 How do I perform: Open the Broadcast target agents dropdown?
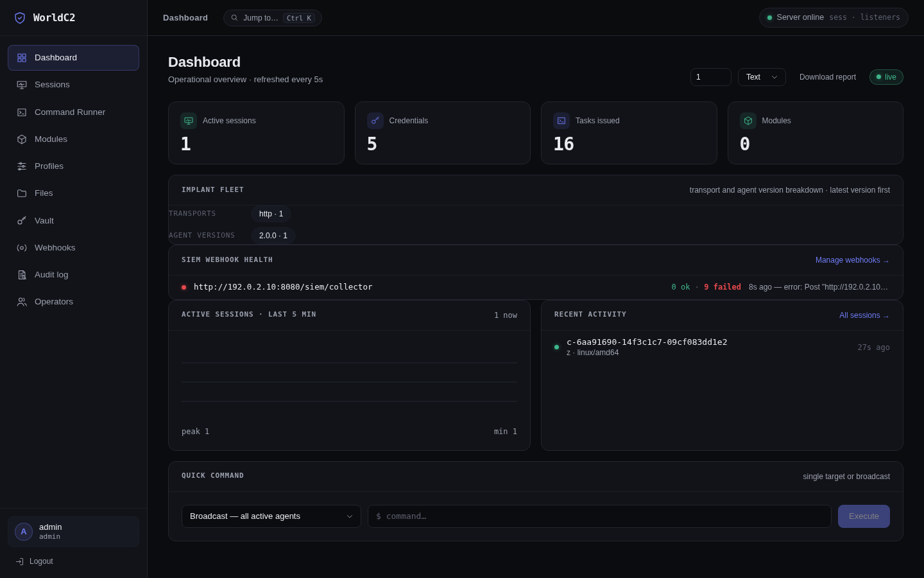click(271, 516)
